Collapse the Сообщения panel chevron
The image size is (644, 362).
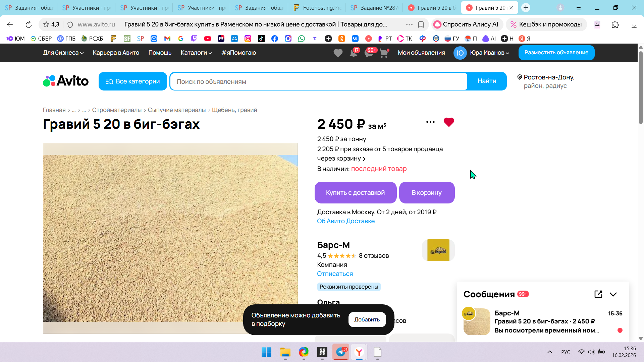[613, 294]
